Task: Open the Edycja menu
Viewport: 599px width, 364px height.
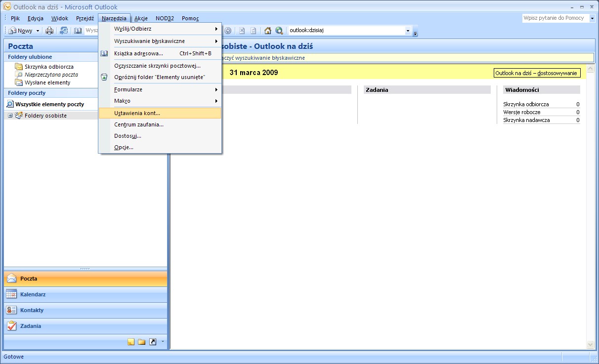Action: pyautogui.click(x=36, y=18)
